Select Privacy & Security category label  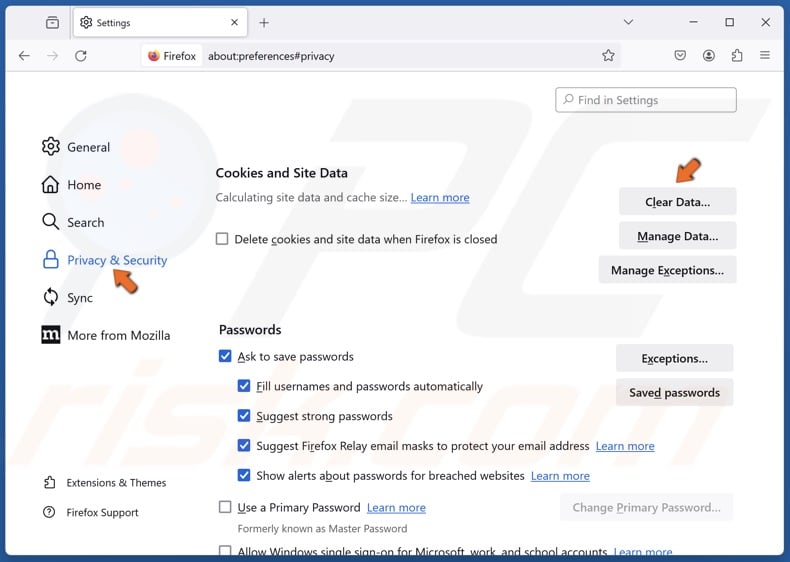(x=117, y=260)
